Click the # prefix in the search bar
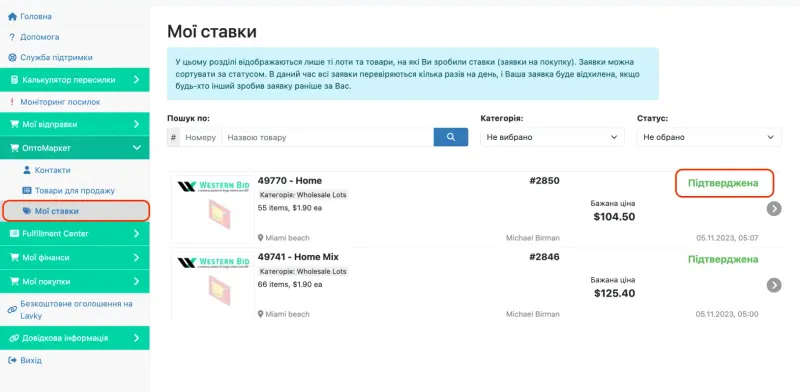800x392 pixels. pos(173,137)
